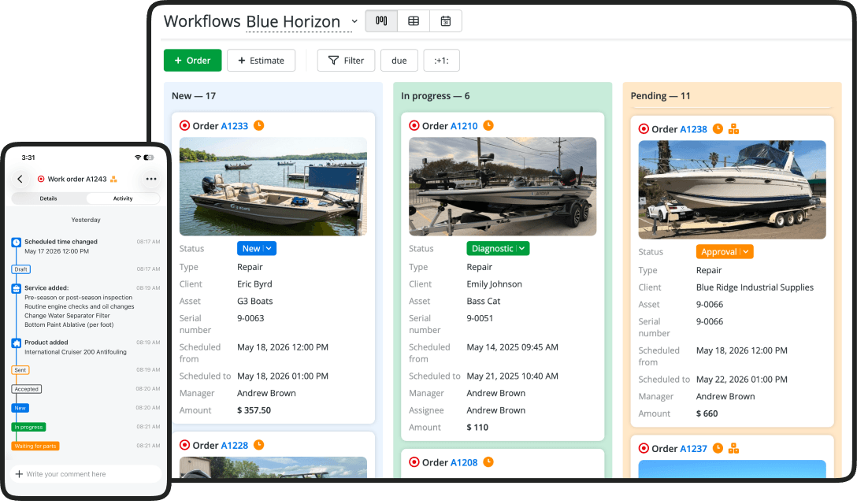Click the $ 357.50 amount
Screen dimensions: 857x504
point(254,410)
